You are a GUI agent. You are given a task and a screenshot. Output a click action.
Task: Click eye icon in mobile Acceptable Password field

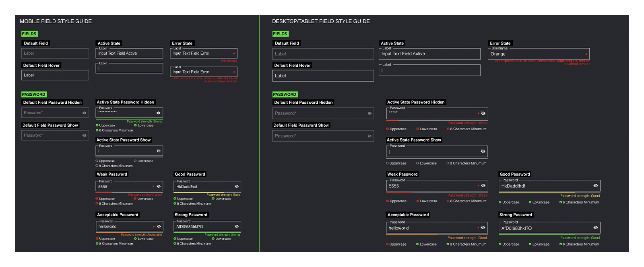tap(159, 226)
